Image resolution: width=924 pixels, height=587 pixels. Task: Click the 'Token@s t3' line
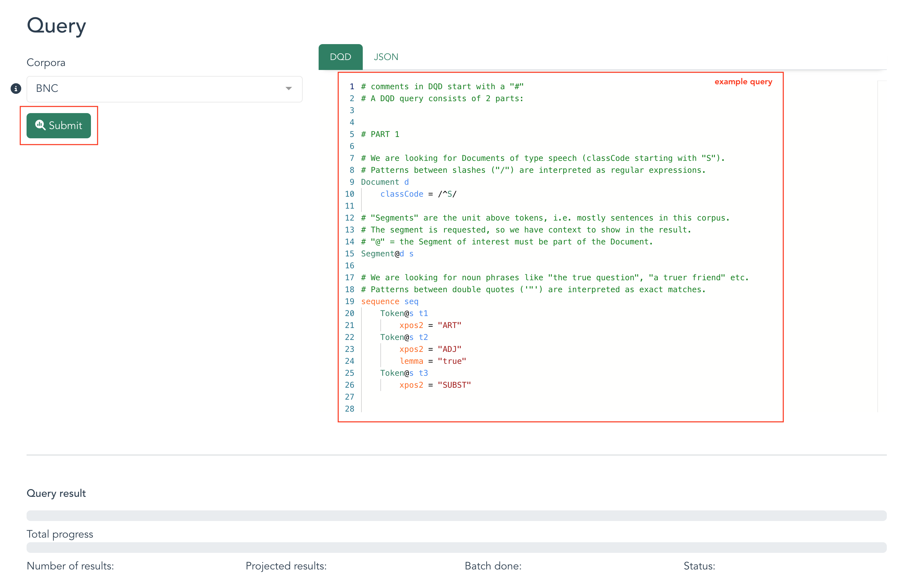pyautogui.click(x=404, y=373)
